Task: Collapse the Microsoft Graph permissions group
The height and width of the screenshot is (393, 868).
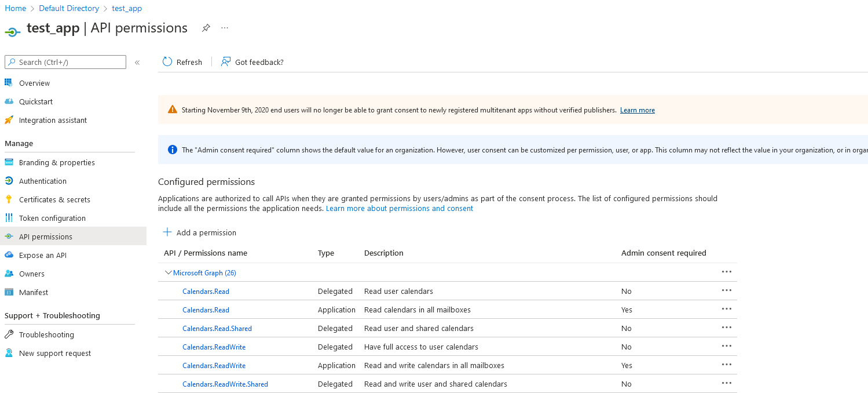Action: coord(169,272)
